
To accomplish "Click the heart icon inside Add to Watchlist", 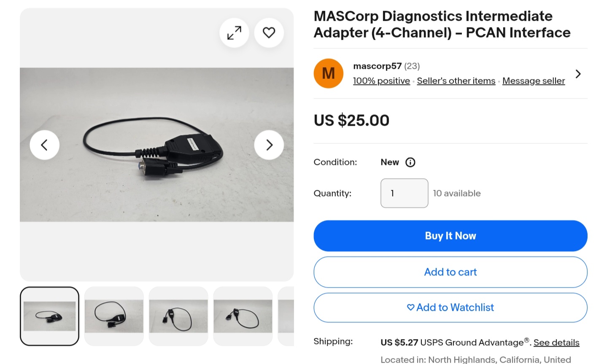I will 410,307.
